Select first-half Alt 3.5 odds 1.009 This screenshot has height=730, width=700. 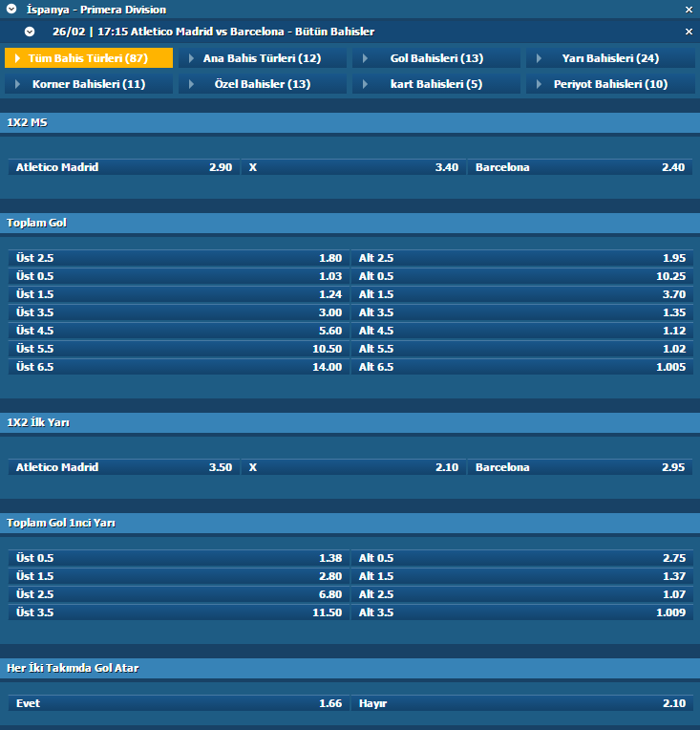(x=521, y=612)
